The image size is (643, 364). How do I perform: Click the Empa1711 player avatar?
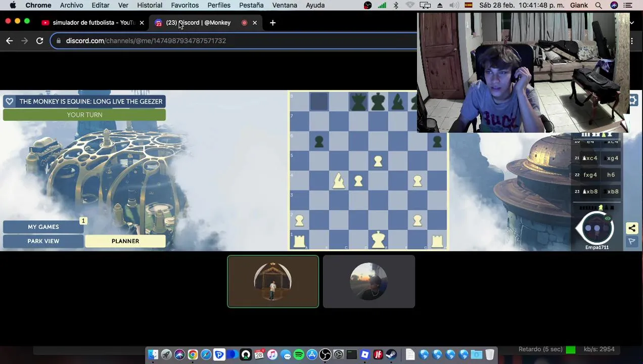(x=596, y=229)
